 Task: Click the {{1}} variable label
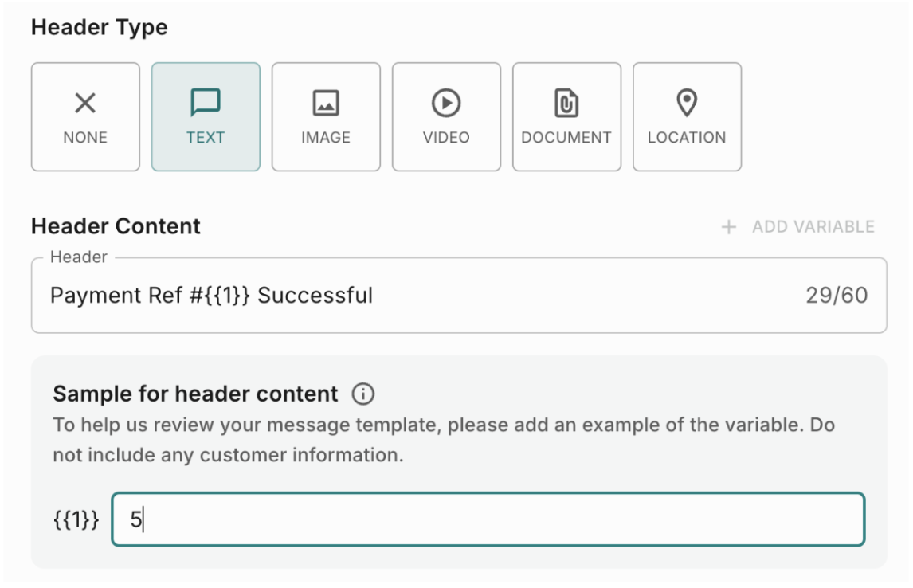pyautogui.click(x=76, y=520)
